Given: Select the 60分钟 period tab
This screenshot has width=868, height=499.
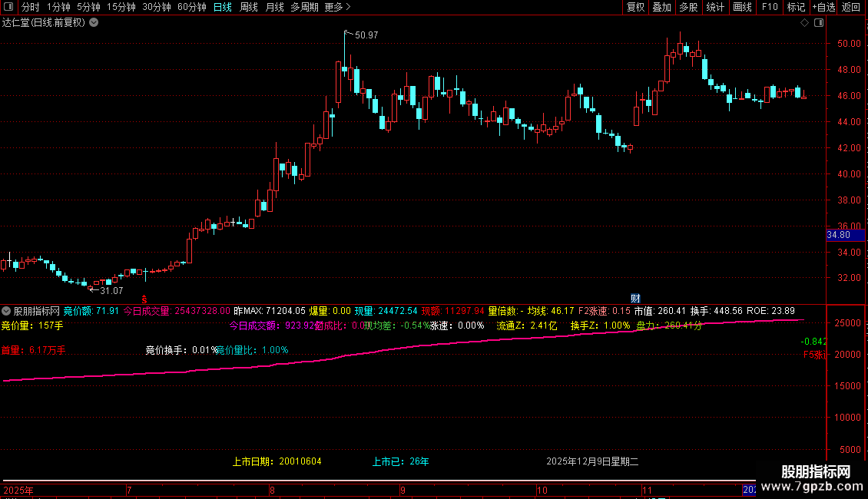Looking at the screenshot, I should (x=191, y=7).
